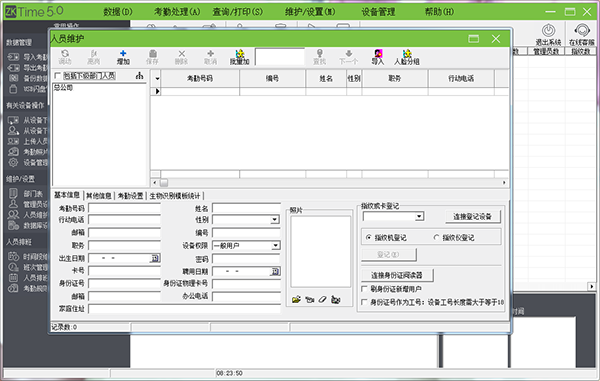Open the 考勤处理(A) menu
This screenshot has width=600, height=381.
tap(177, 12)
